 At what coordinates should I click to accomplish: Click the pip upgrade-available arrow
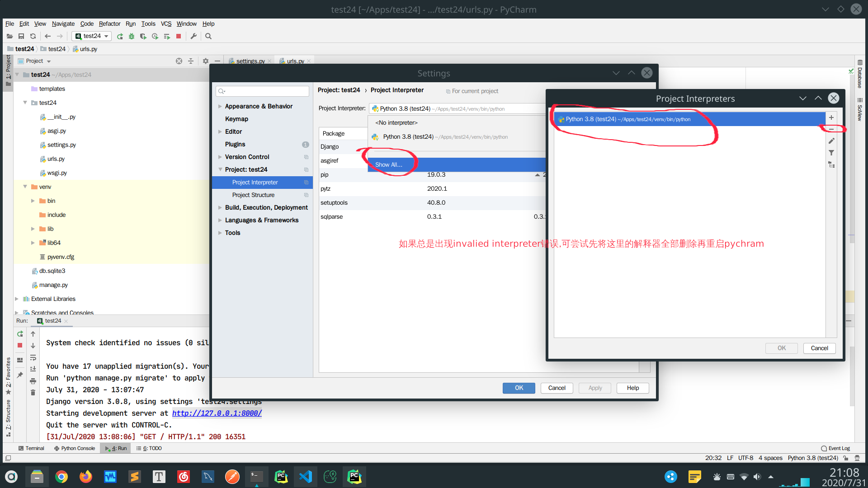(537, 175)
